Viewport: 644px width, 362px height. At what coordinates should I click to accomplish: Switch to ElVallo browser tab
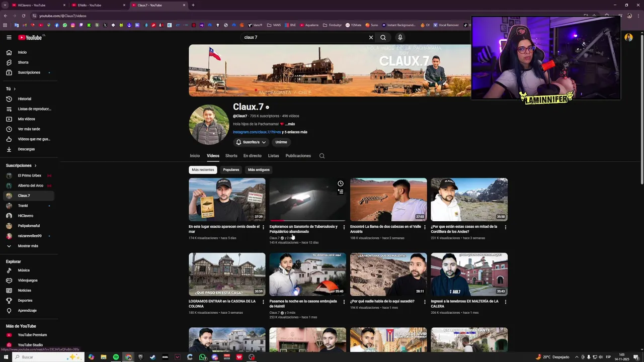pyautogui.click(x=98, y=5)
